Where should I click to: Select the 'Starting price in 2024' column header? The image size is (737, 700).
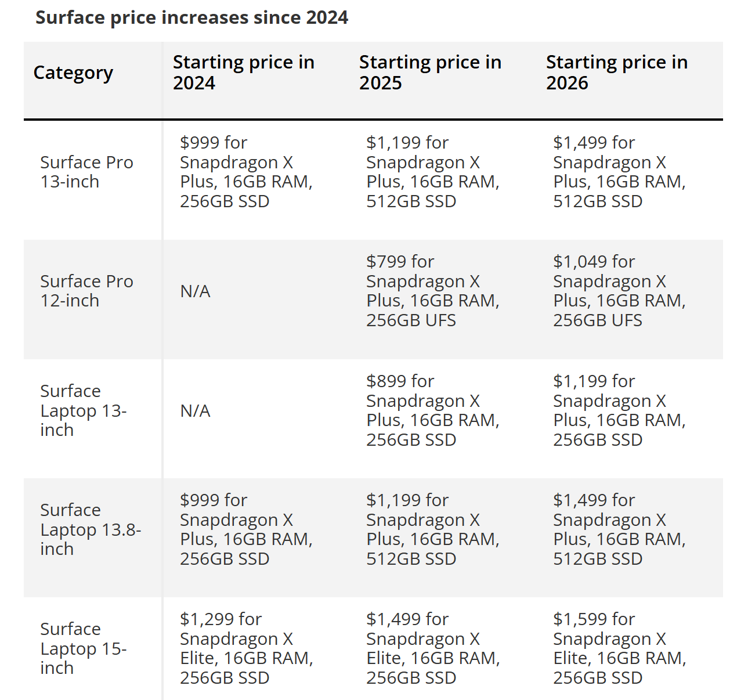click(244, 73)
